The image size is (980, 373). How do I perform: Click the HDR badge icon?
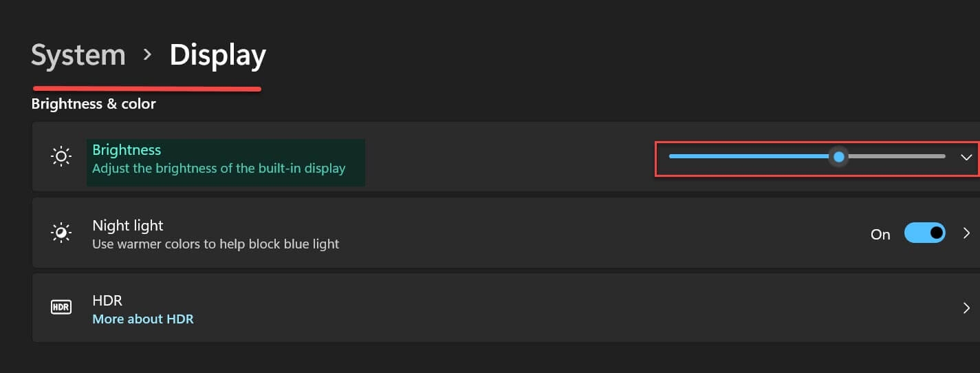[61, 307]
